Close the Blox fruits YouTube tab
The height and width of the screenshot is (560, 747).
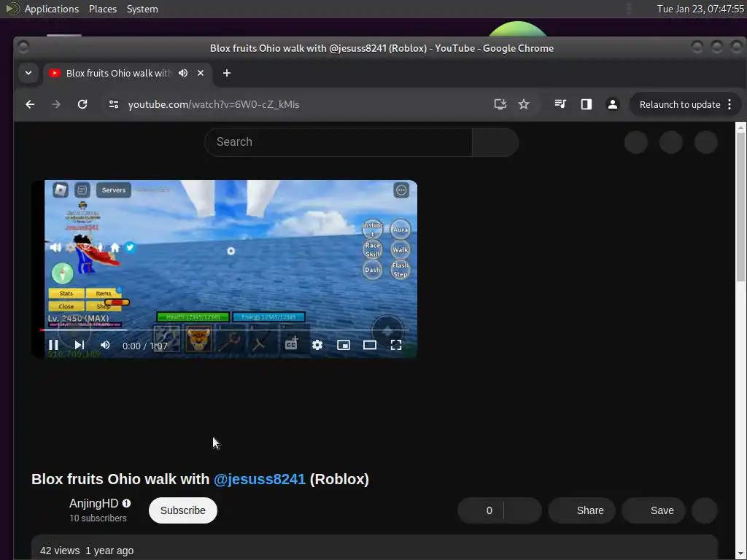tap(201, 73)
